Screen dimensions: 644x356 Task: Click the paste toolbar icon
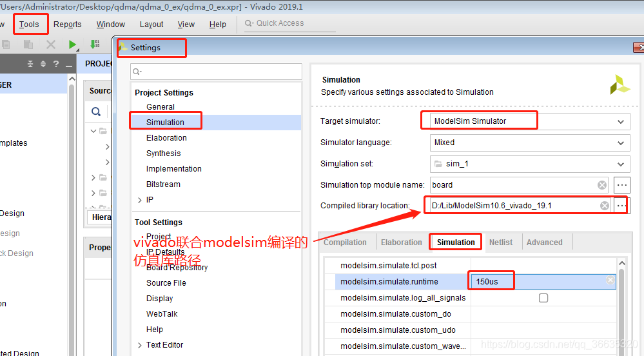[28, 44]
